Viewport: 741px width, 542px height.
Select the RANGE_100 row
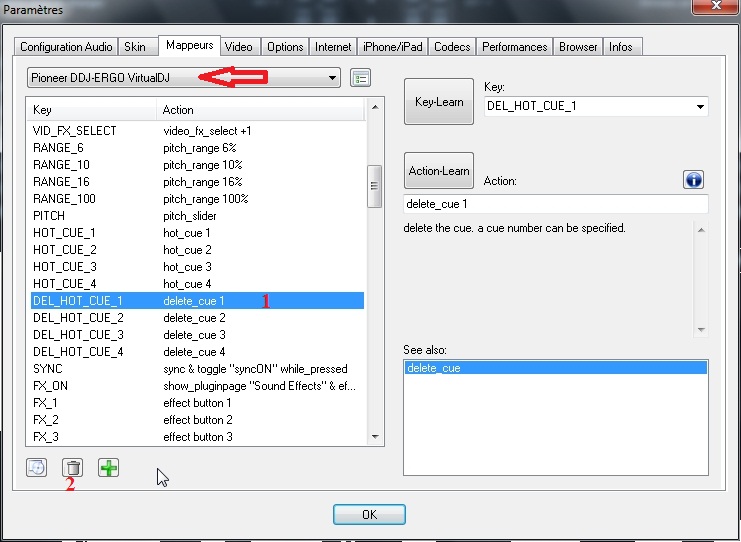[198, 199]
